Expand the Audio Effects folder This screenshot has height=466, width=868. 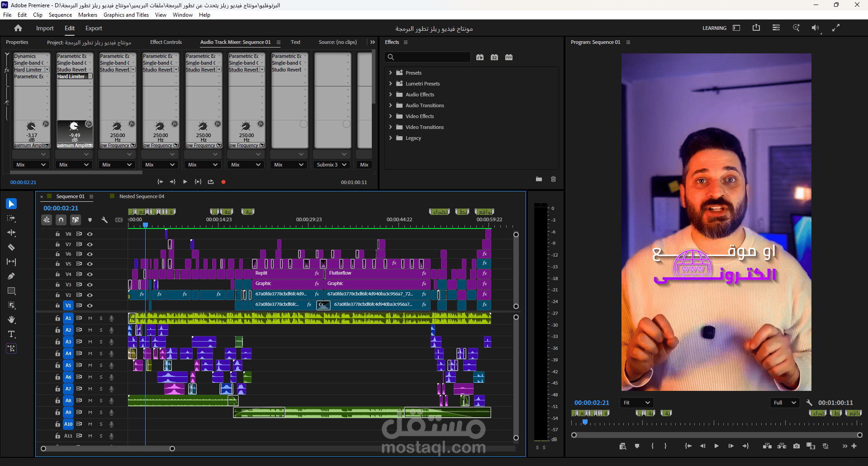click(x=390, y=94)
